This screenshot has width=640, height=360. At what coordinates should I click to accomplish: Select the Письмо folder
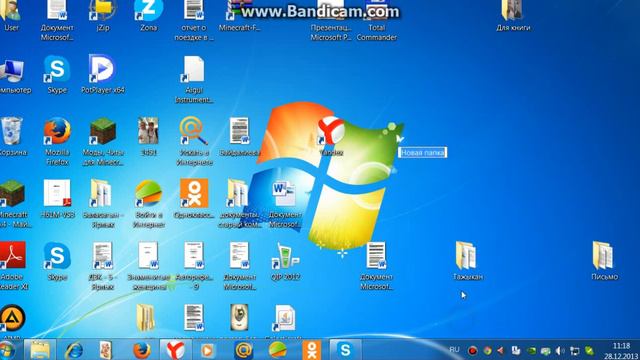point(604,260)
